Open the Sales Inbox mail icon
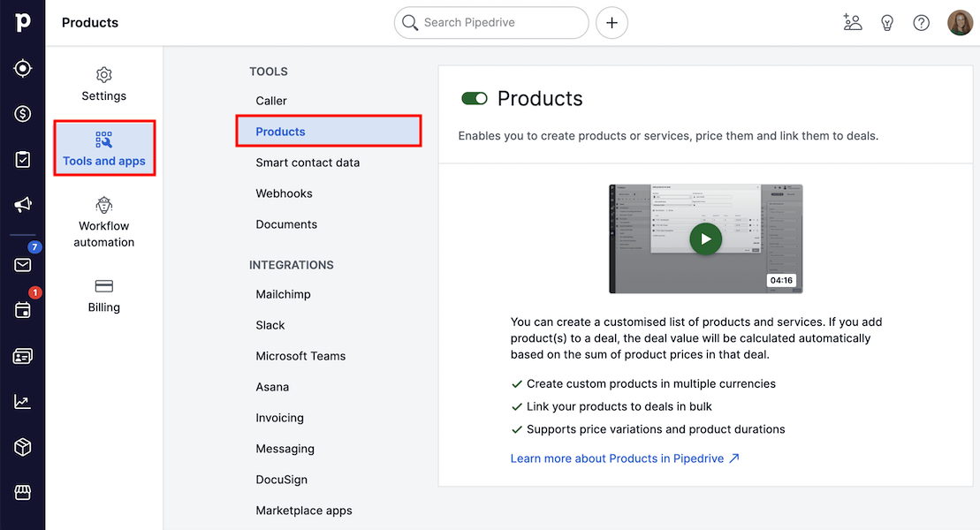The image size is (980, 530). coord(23,264)
